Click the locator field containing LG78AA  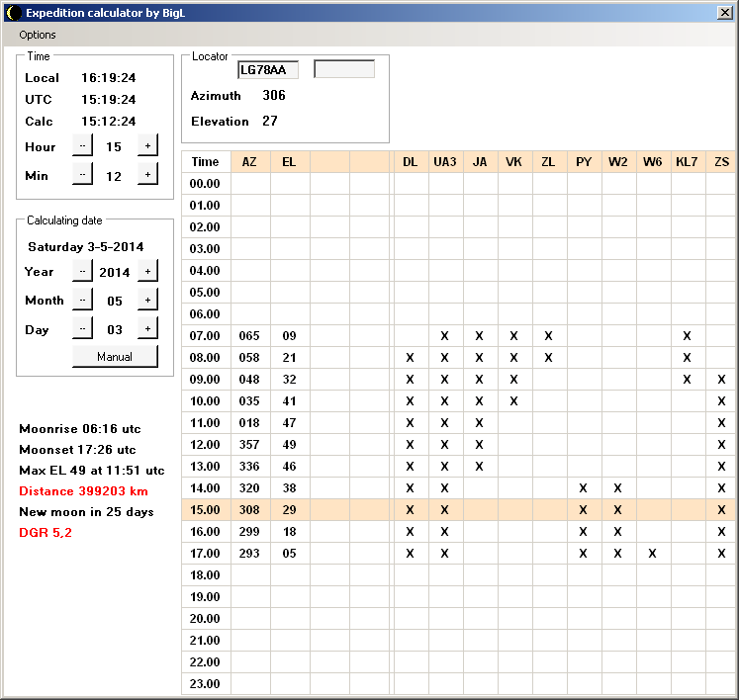pos(267,69)
